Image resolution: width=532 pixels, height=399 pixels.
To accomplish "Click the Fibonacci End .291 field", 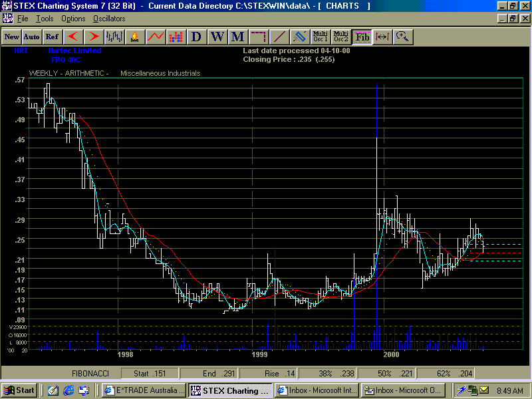I will (x=209, y=374).
